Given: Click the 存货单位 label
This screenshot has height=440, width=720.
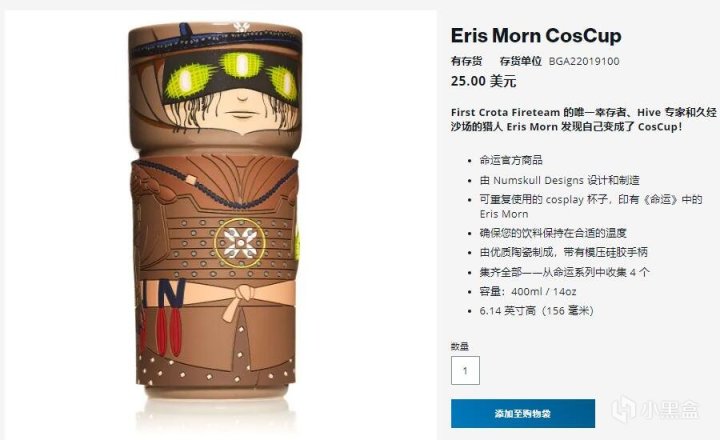Looking at the screenshot, I should point(521,61).
